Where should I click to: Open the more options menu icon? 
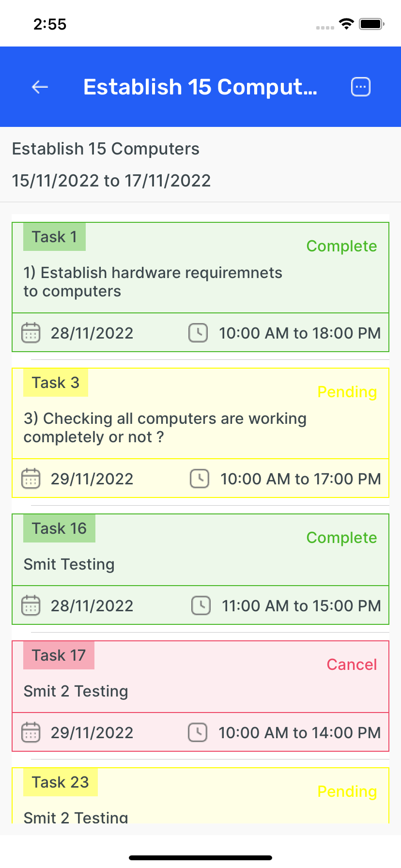click(x=360, y=87)
